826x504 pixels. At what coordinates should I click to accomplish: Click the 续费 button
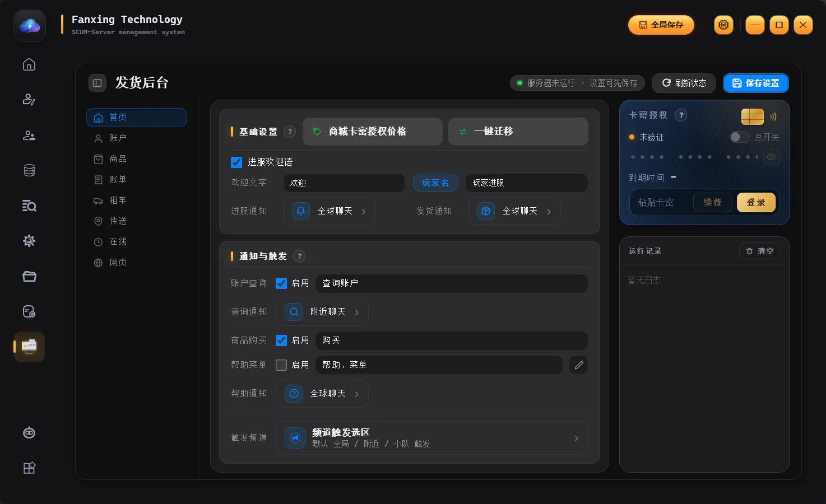[712, 203]
